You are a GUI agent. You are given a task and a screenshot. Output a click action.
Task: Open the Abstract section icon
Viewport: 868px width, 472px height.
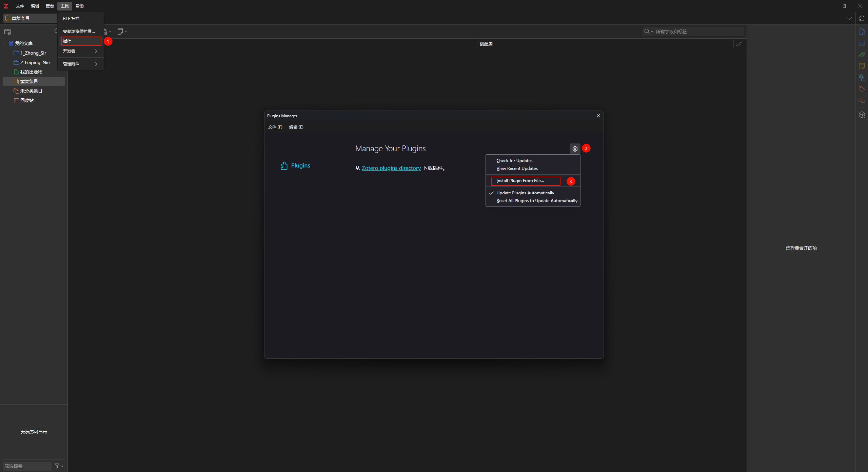click(862, 43)
